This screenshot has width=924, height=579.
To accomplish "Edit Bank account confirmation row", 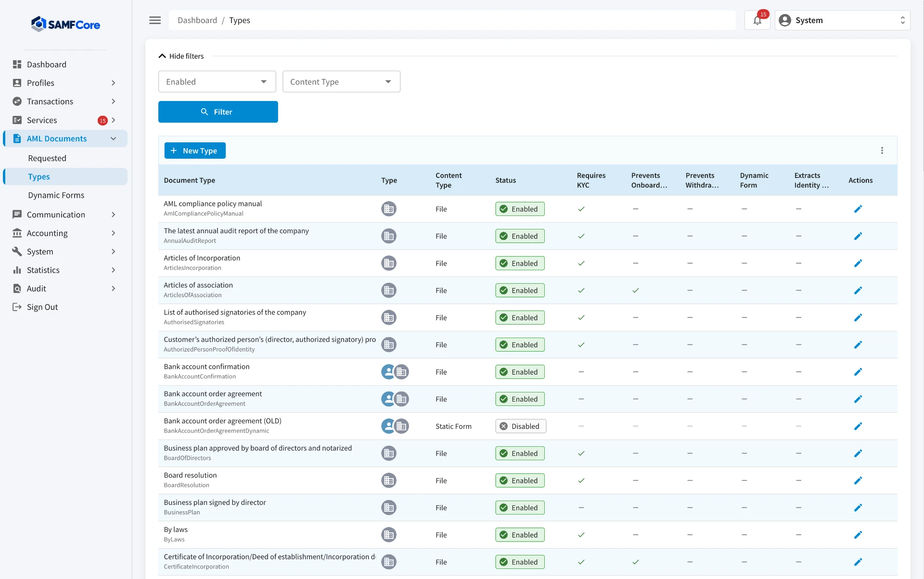I will point(858,372).
